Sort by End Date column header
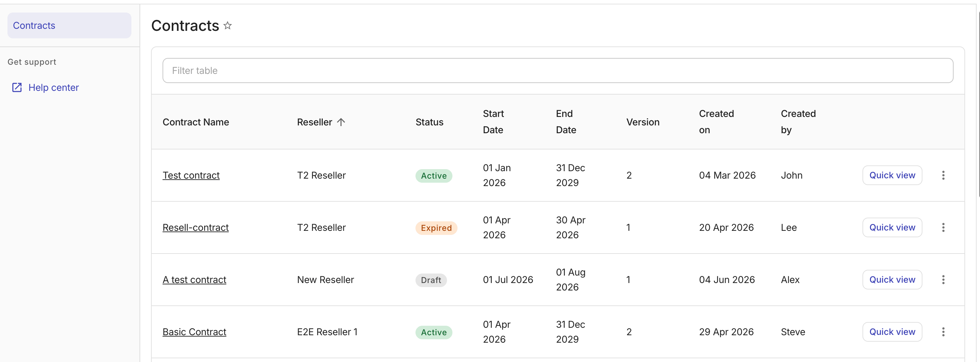Viewport: 980px width, 362px height. click(x=566, y=122)
